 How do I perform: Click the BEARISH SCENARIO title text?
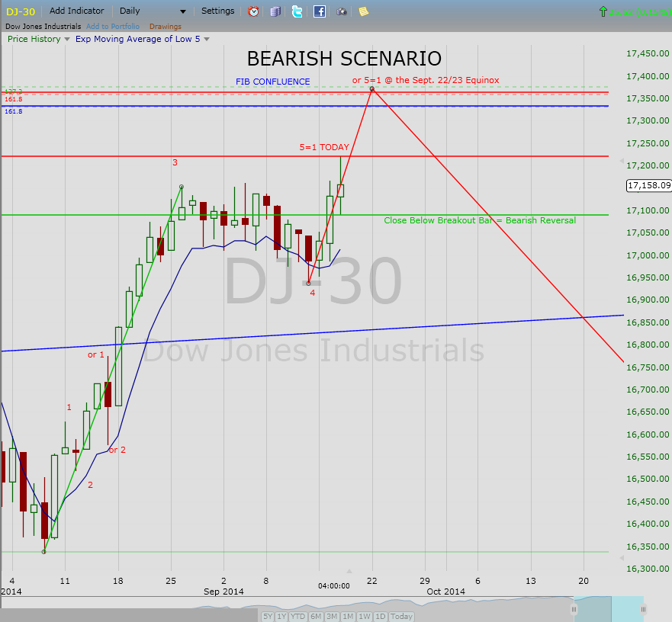[x=344, y=59]
